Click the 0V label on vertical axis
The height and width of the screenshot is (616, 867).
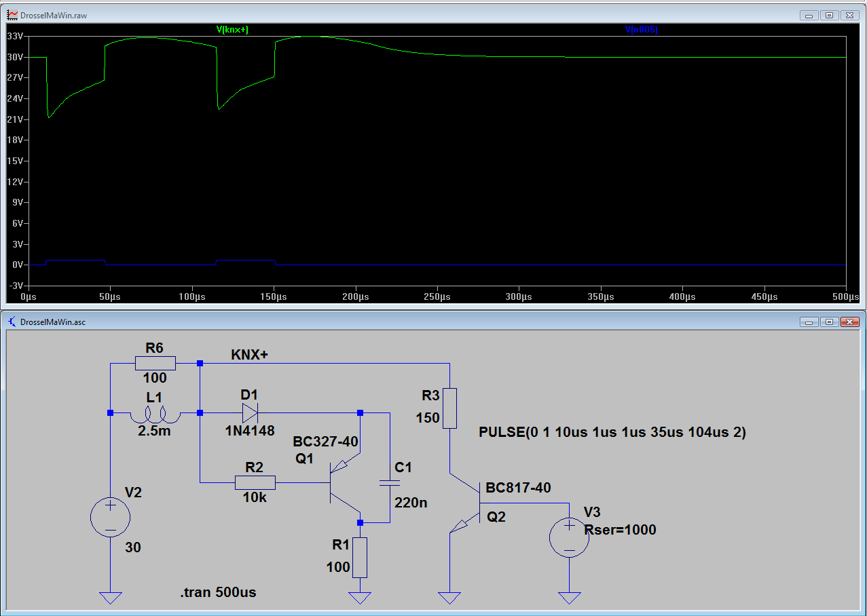(18, 265)
